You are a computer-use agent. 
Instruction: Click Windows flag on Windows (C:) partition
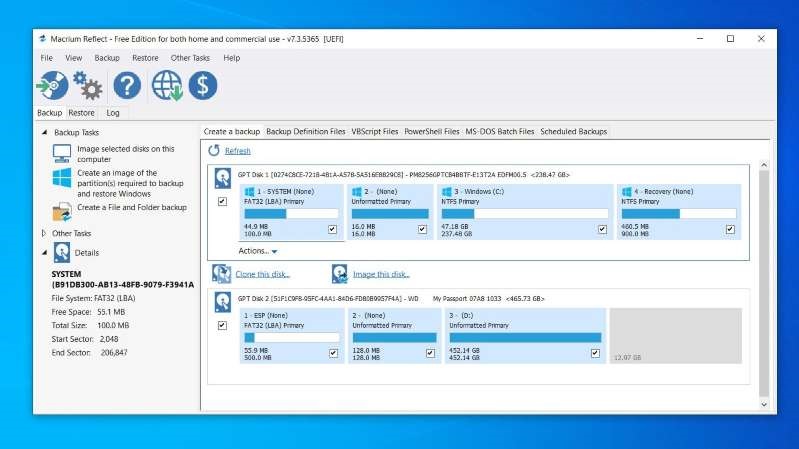tap(446, 192)
